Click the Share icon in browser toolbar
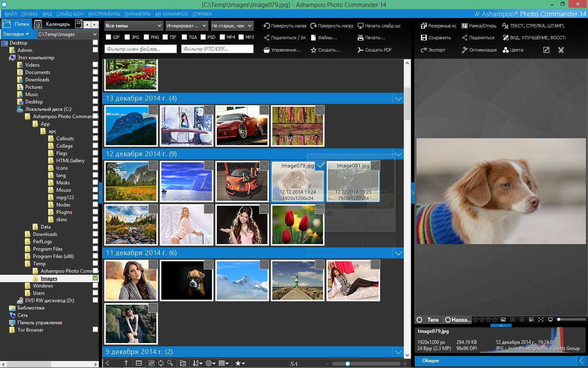588x368 pixels. [x=267, y=38]
